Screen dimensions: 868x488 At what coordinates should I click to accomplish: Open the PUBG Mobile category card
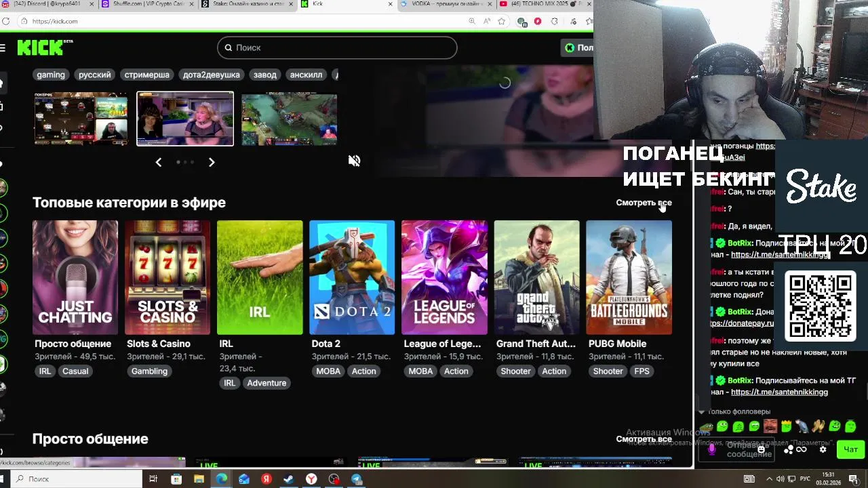point(629,277)
